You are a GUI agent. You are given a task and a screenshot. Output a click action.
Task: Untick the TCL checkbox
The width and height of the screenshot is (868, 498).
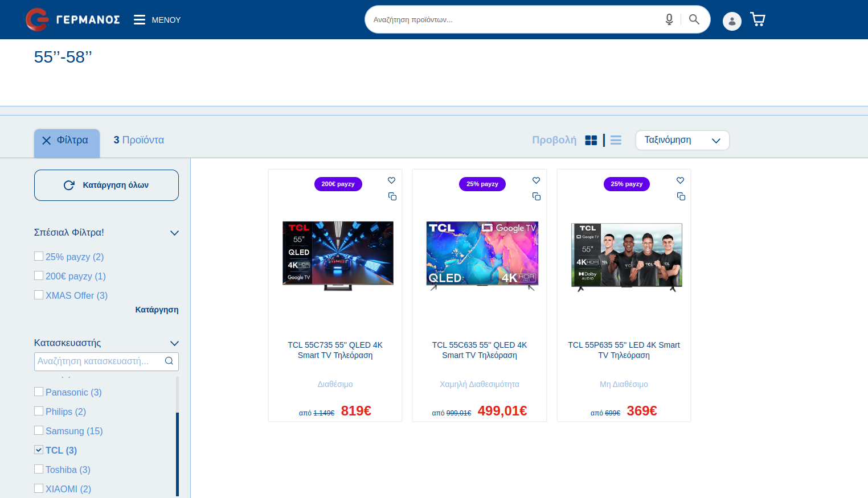(x=39, y=450)
